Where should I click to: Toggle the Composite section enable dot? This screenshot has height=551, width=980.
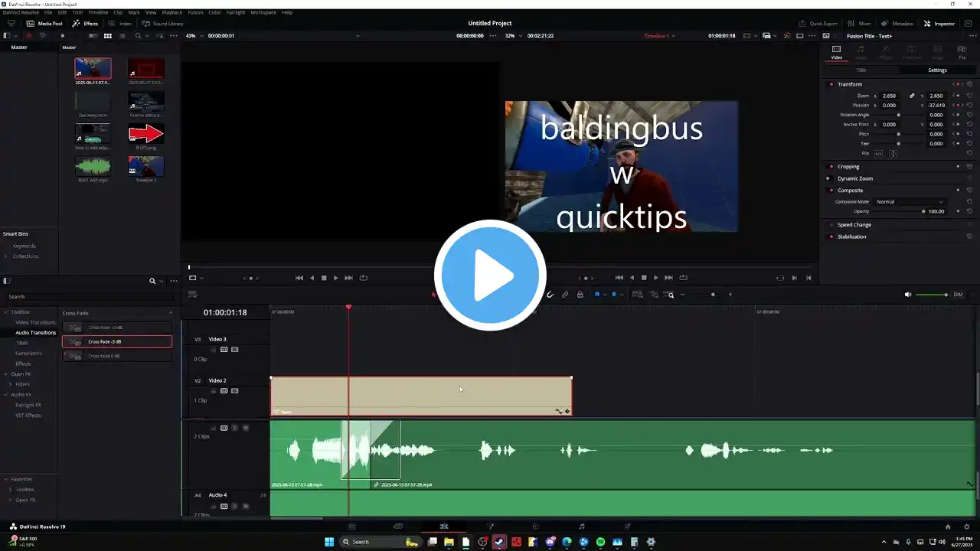pos(831,190)
